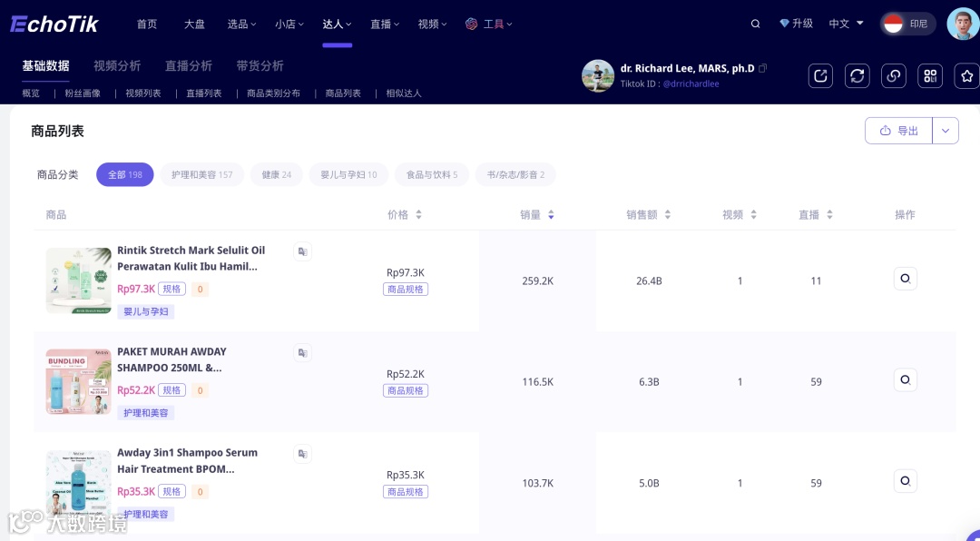
Task: Click the 导出 export button
Action: point(898,131)
